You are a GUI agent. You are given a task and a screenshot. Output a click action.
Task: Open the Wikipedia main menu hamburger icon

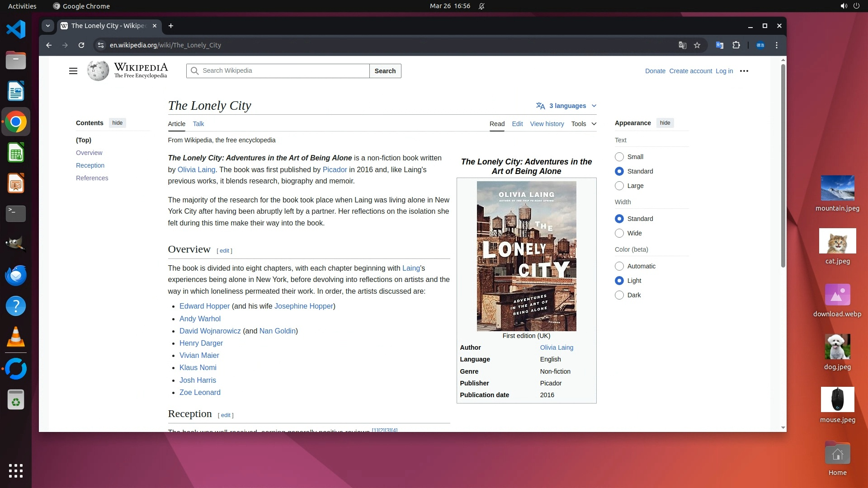(x=73, y=71)
